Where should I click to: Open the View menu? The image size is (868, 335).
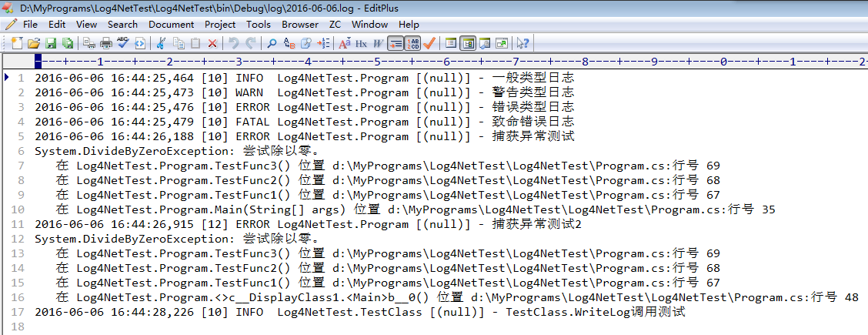[86, 25]
